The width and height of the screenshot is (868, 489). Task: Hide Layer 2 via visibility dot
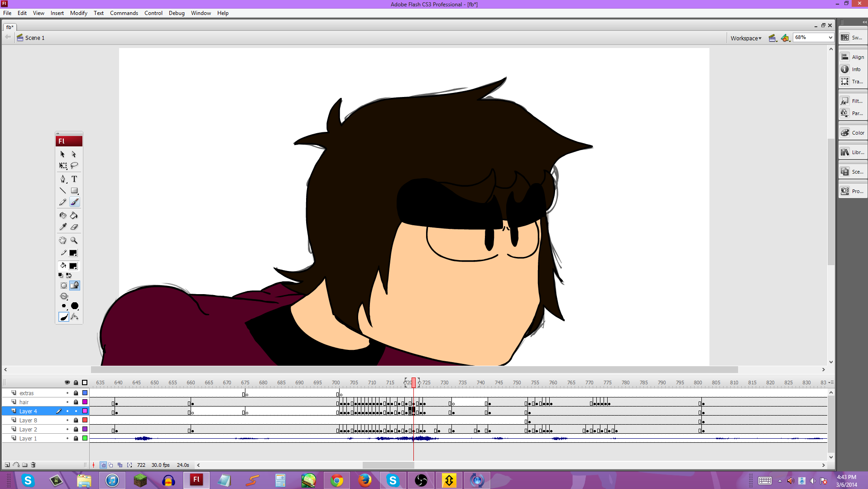(67, 430)
